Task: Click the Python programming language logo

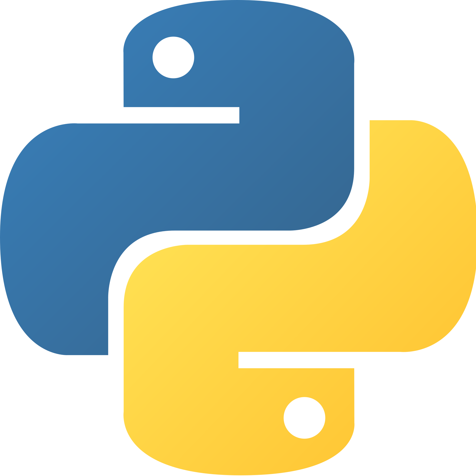Action: pyautogui.click(x=238, y=238)
